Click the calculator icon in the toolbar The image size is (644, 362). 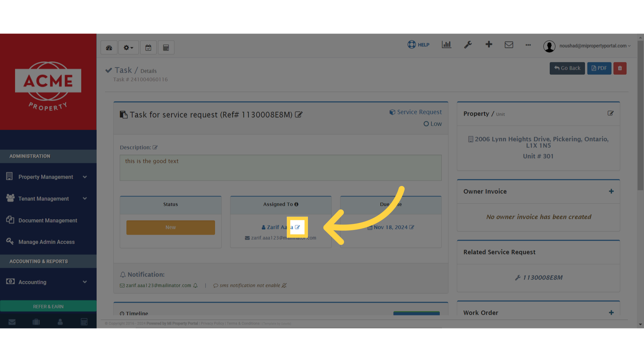(166, 47)
